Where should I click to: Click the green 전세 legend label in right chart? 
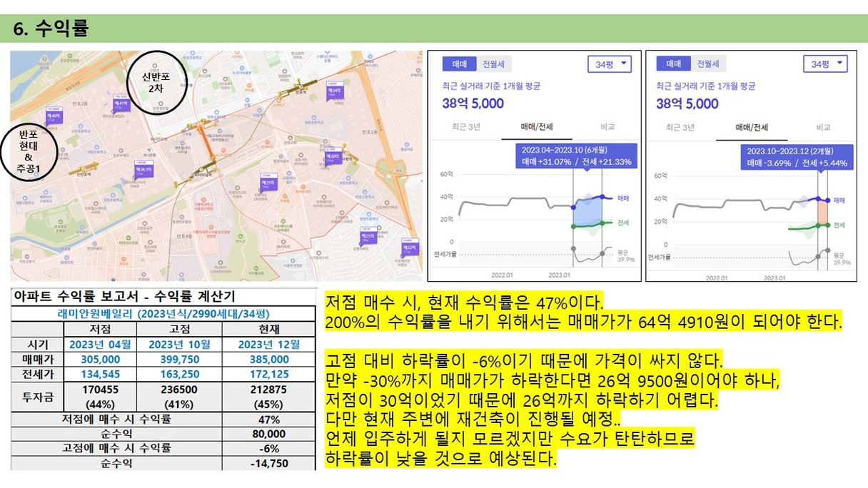[x=839, y=225]
